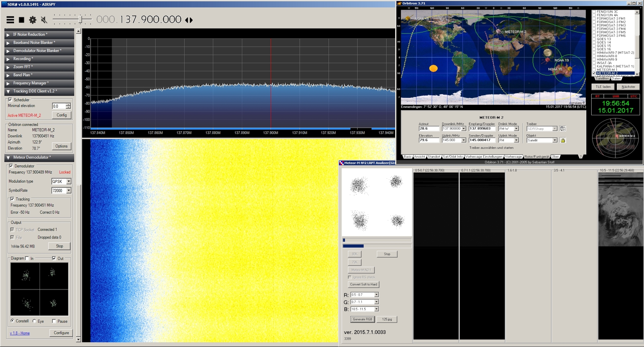This screenshot has width=644, height=347.
Task: Click the frequency step arrows icon
Action: coord(189,20)
